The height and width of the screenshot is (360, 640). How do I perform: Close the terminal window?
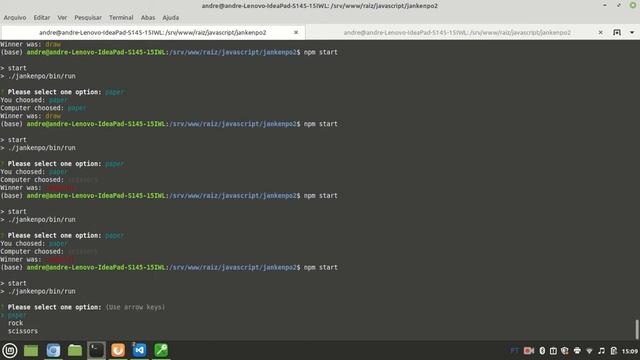point(633,5)
